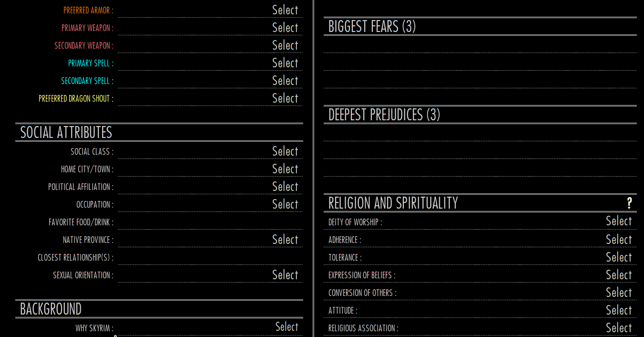Screen dimensions: 644x337
Task: Click the first Biggest Fears entry line
Action: (480, 45)
